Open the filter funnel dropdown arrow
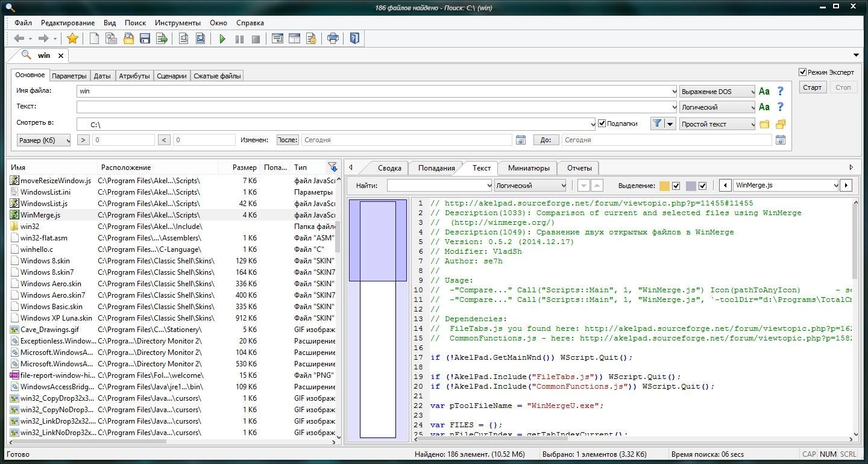Image resolution: width=868 pixels, height=464 pixels. click(670, 124)
